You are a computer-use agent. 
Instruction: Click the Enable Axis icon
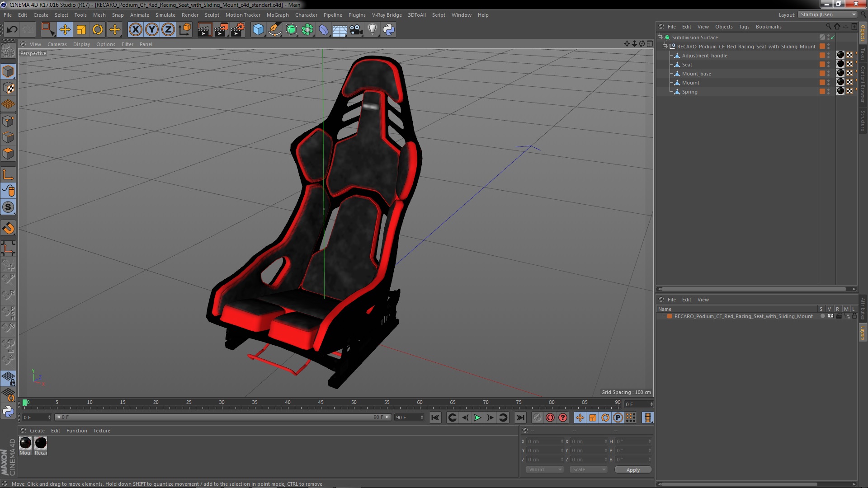(x=8, y=174)
